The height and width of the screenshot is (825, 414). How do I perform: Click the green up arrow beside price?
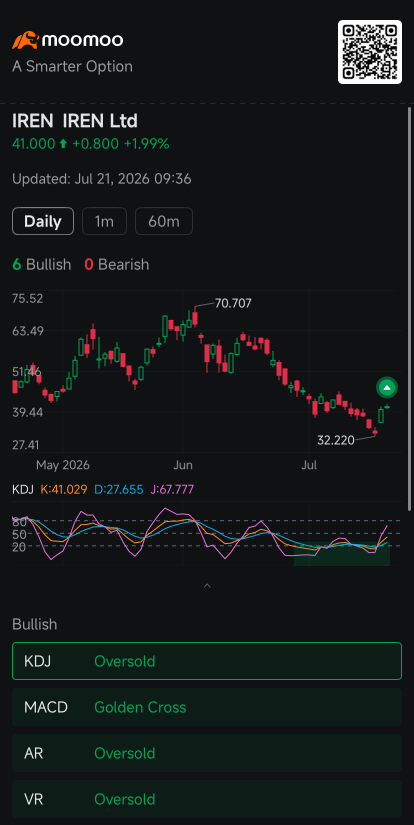click(x=63, y=144)
